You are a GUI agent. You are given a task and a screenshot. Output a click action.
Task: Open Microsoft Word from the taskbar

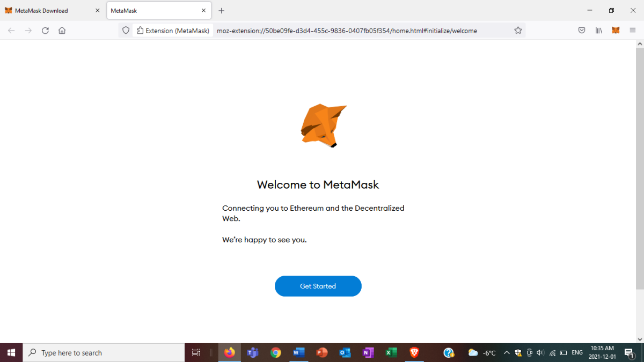pyautogui.click(x=299, y=353)
